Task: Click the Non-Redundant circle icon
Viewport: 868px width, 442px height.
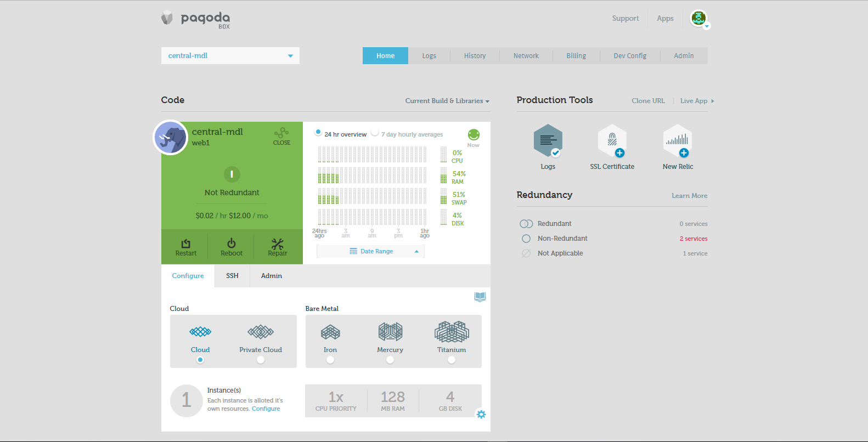Action: (526, 239)
